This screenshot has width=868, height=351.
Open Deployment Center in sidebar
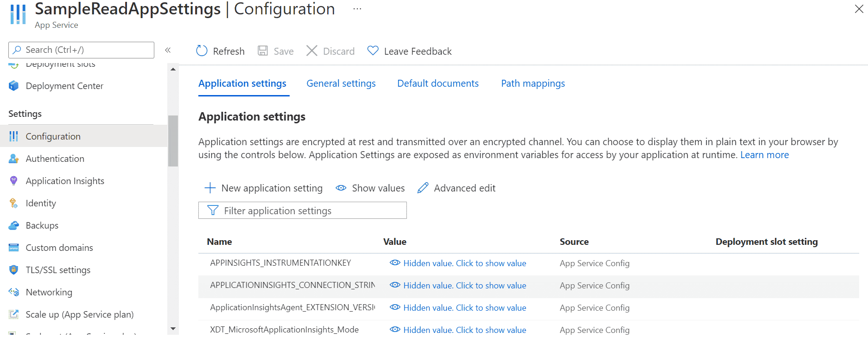coord(64,86)
